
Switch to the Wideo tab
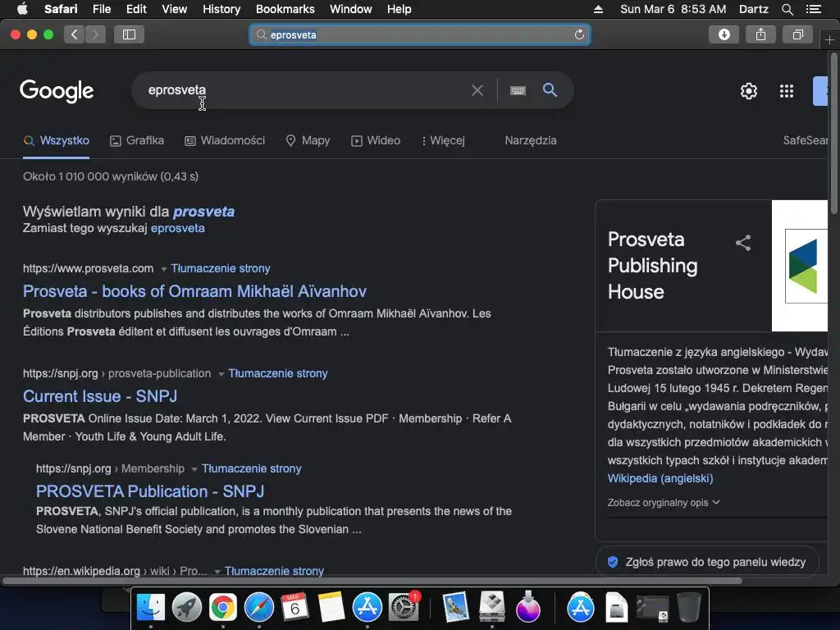376,140
